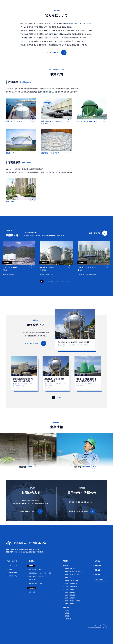Image resolution: width=113 pixels, height=644 pixels.
Task: Click the arrow next to 採用情報 Recruitment
Action: [94, 467]
